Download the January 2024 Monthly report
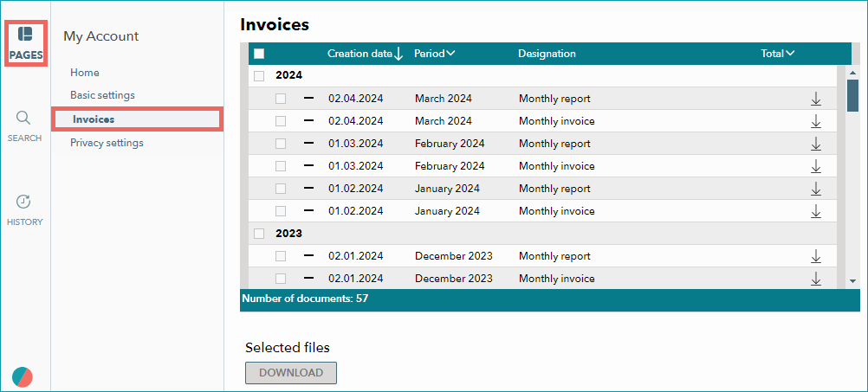Viewport: 868px width, 392px height. click(815, 190)
